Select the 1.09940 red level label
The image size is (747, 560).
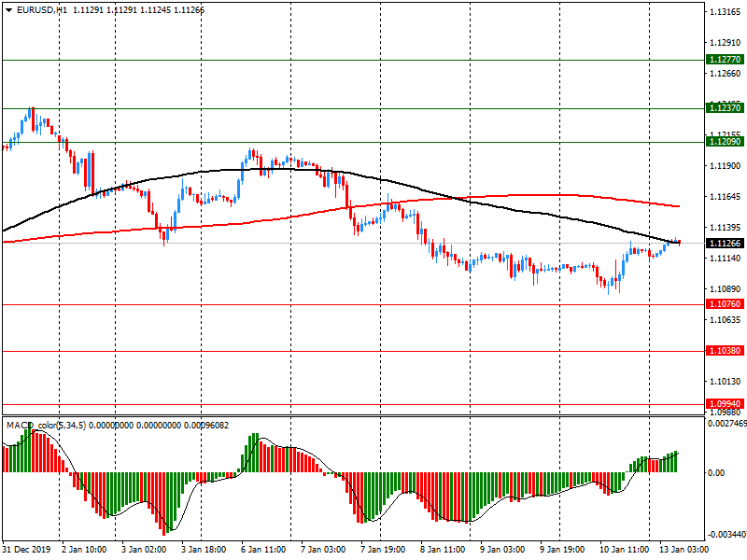tap(725, 404)
